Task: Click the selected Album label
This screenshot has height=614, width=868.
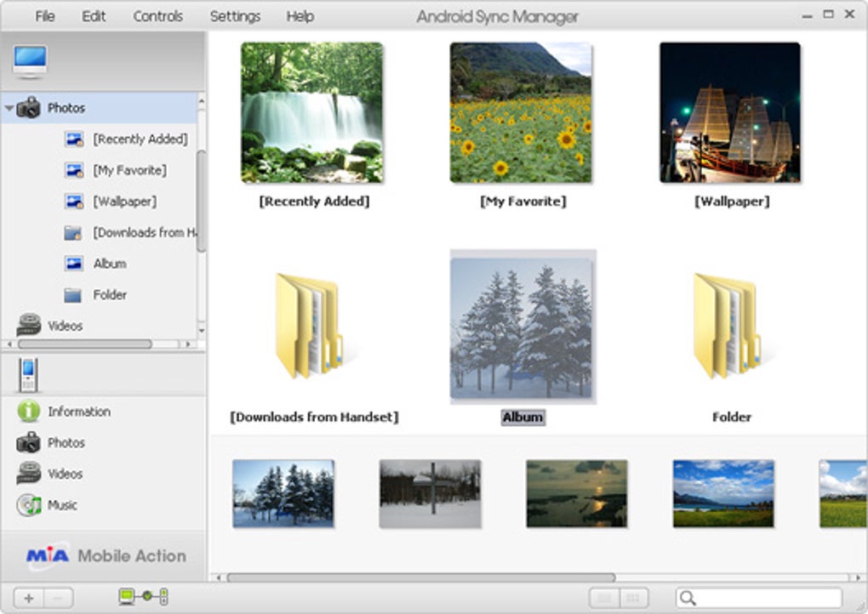Action: click(x=523, y=417)
